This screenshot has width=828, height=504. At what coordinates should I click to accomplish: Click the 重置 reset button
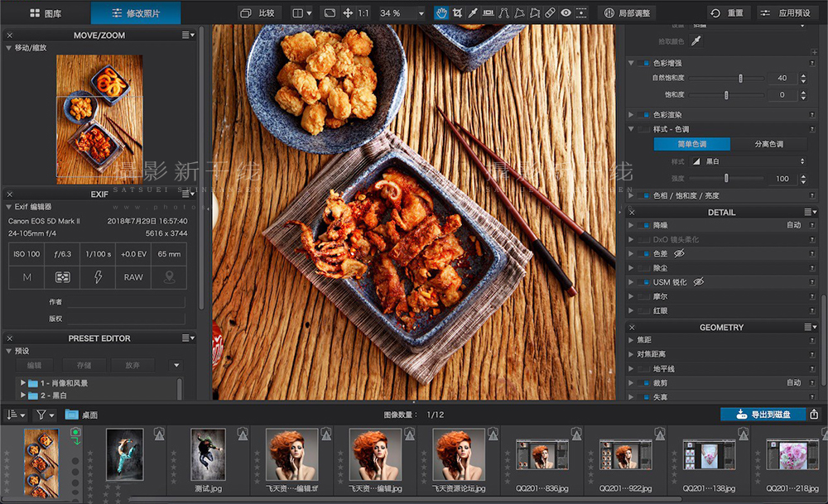[728, 13]
